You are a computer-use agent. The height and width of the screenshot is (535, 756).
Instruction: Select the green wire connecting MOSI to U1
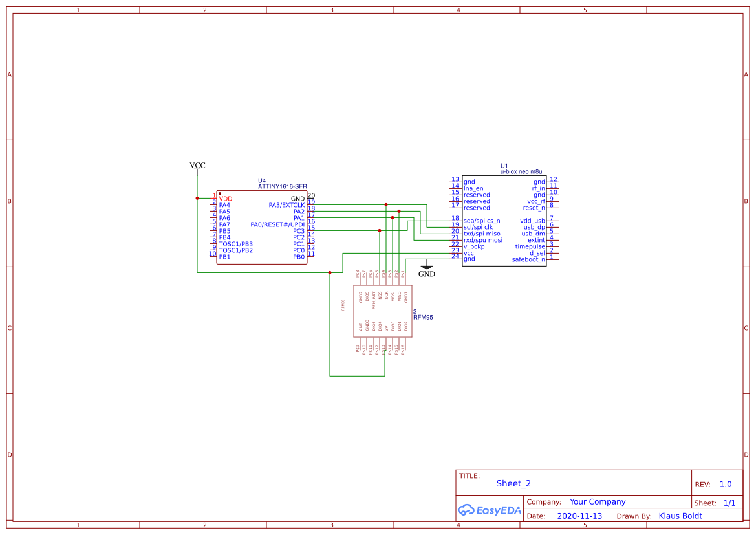point(433,239)
